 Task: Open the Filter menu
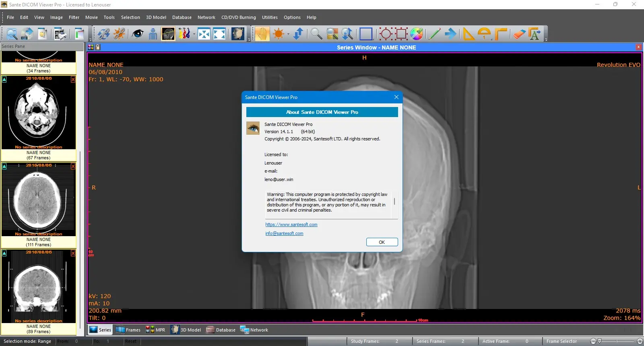pyautogui.click(x=74, y=17)
